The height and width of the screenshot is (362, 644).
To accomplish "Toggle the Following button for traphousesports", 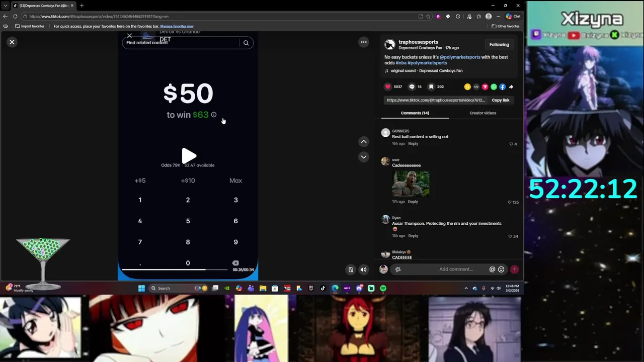I will click(x=499, y=45).
